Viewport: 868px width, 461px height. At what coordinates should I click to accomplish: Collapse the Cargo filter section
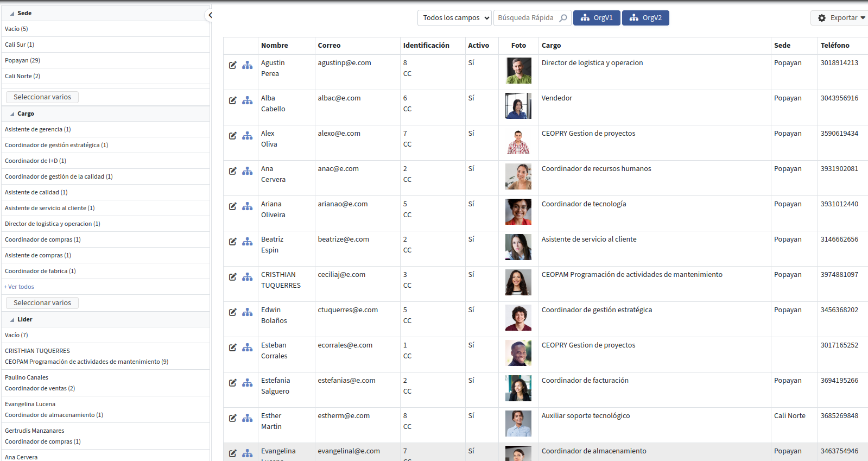(12, 114)
